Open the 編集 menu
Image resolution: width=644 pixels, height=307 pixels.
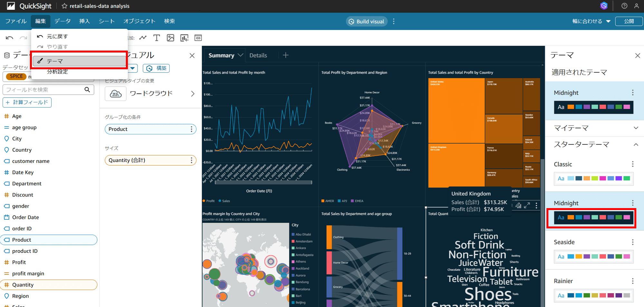41,21
